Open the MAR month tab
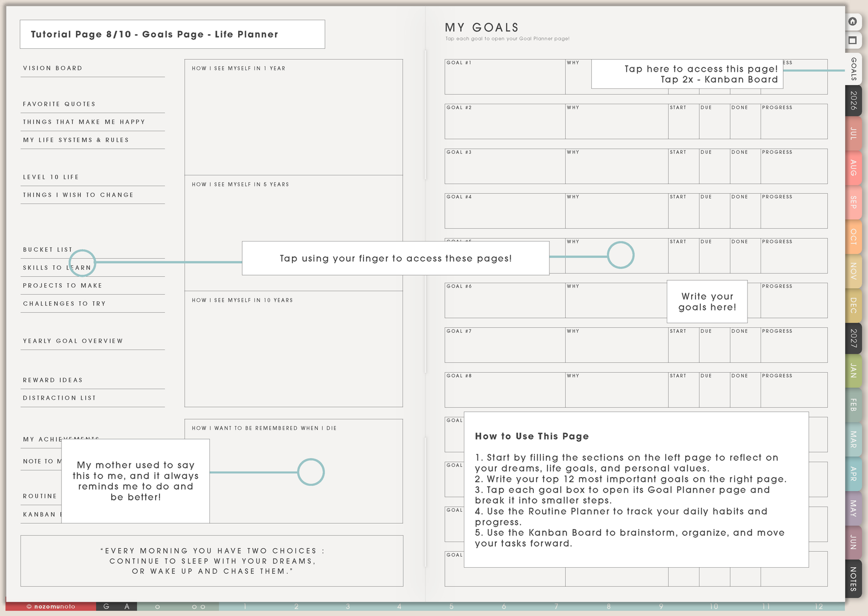The height and width of the screenshot is (616, 868). [853, 439]
